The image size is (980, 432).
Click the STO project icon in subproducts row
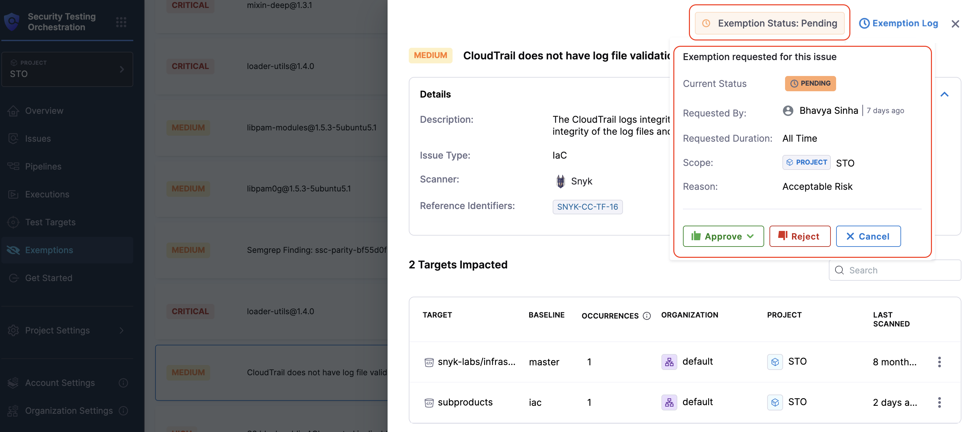click(x=775, y=402)
